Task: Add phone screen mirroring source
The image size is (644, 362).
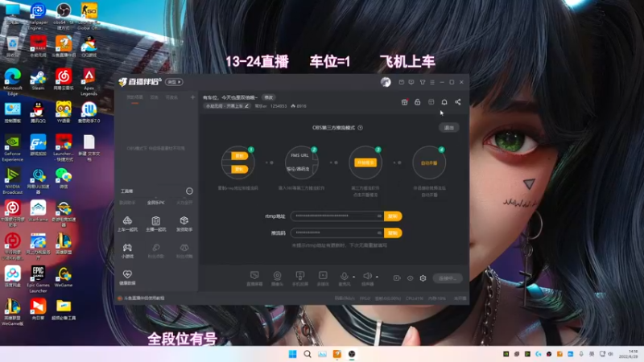Action: 299,278
